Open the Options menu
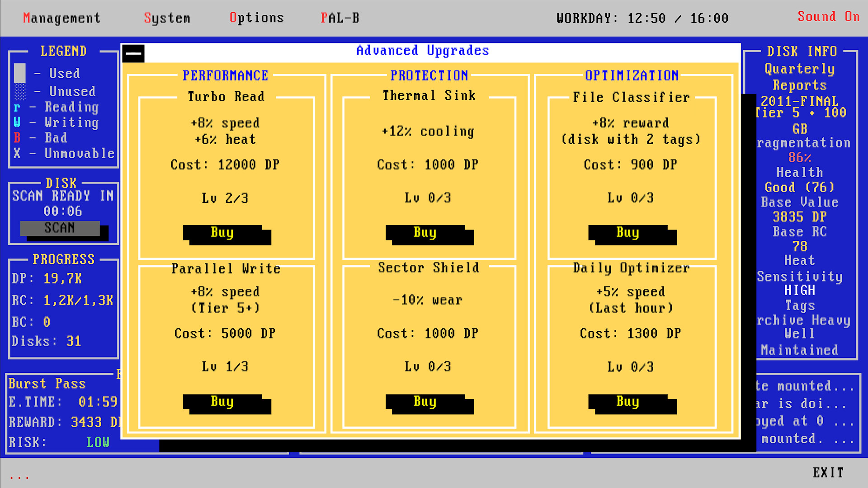 257,18
